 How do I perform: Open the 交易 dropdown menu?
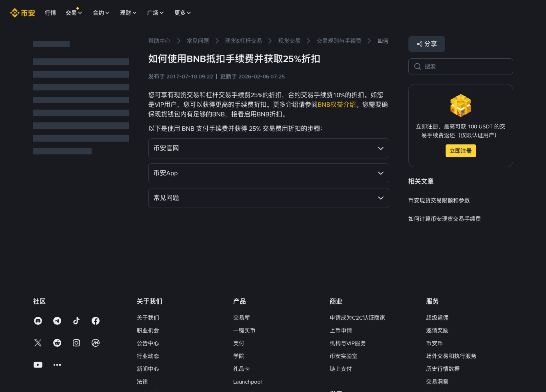pos(74,13)
